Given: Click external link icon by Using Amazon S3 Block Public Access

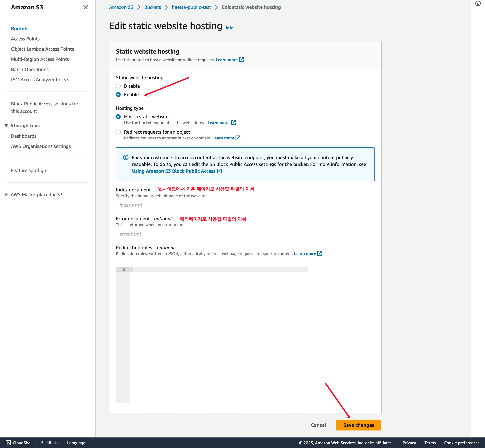Looking at the screenshot, I should 219,171.
